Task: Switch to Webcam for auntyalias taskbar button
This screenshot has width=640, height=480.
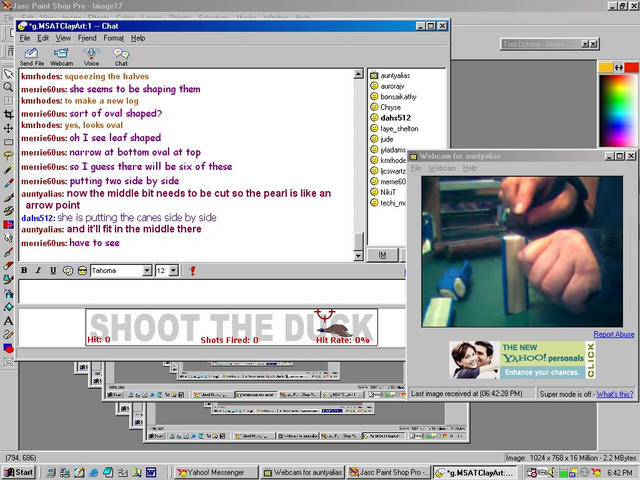Action: (x=303, y=472)
